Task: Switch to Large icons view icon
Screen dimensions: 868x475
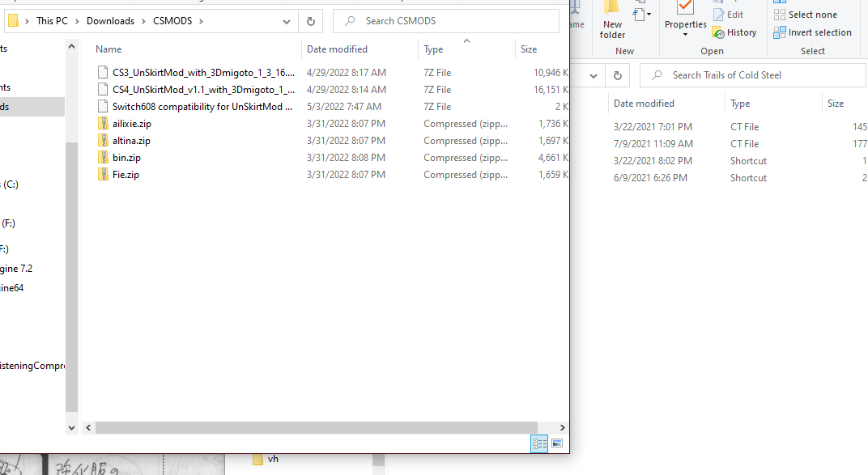Action: [557, 443]
